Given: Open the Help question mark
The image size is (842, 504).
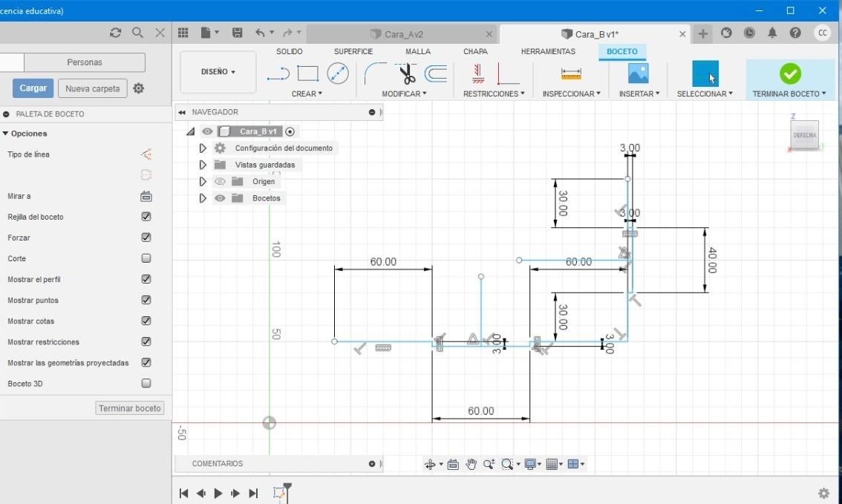Looking at the screenshot, I should 795,33.
